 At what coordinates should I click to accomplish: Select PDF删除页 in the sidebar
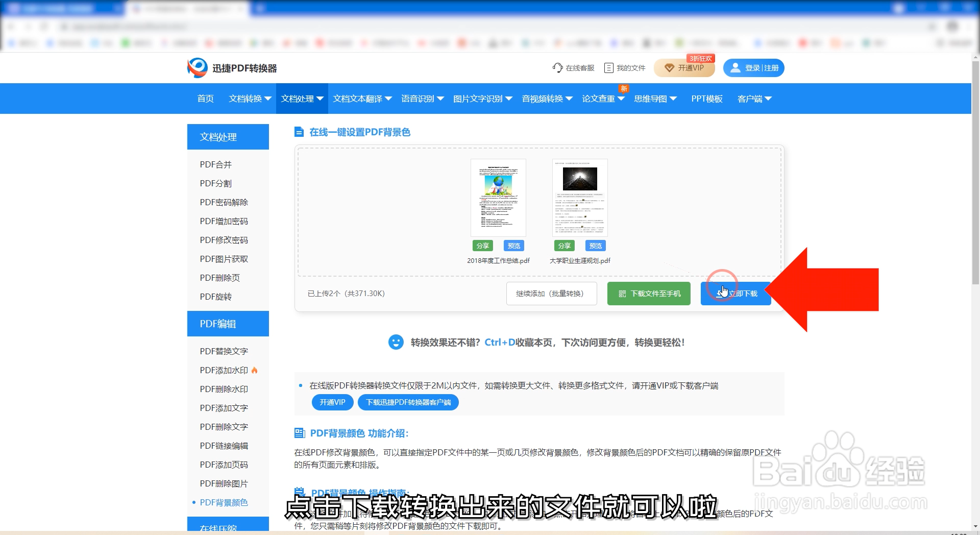220,278
